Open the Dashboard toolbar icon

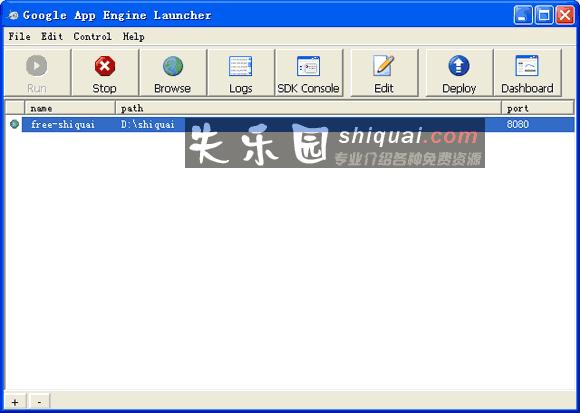click(527, 66)
